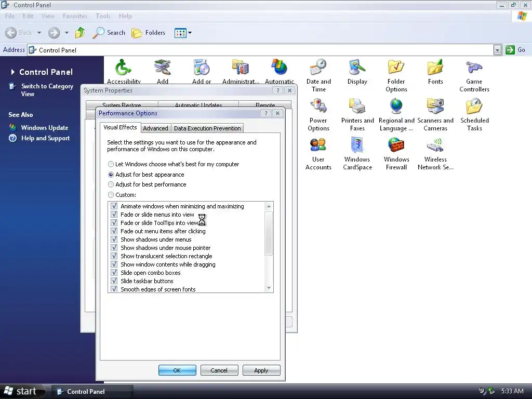Open the Start menu
This screenshot has height=399, width=532.
[22, 391]
